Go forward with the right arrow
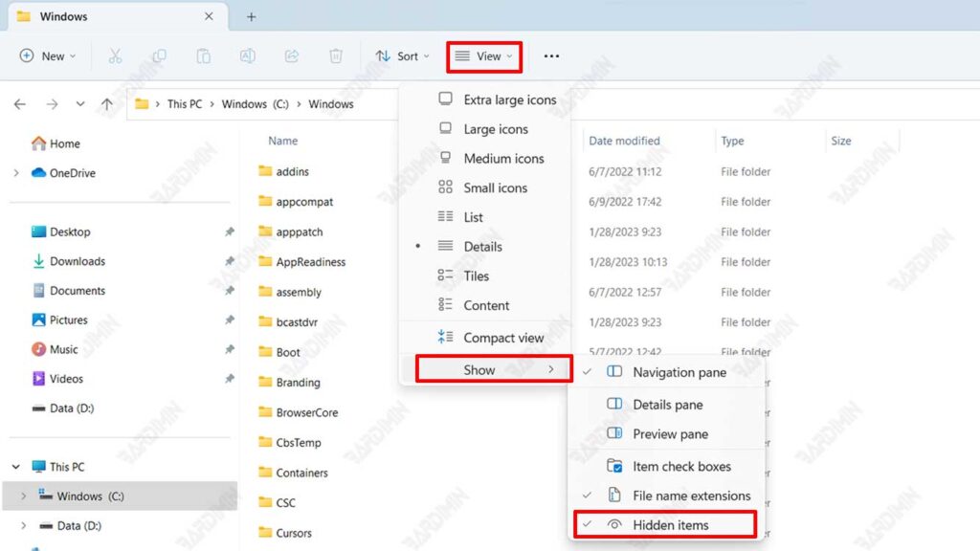Image resolution: width=980 pixels, height=551 pixels. 52,104
